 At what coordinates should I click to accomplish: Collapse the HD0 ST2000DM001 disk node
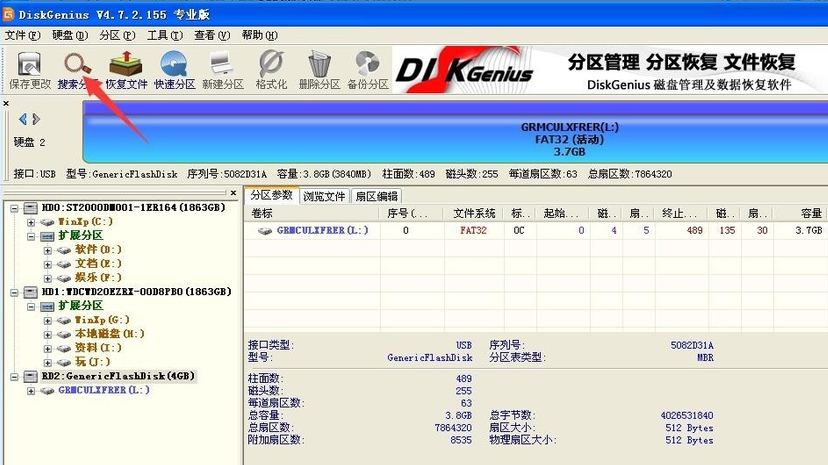click(x=14, y=208)
